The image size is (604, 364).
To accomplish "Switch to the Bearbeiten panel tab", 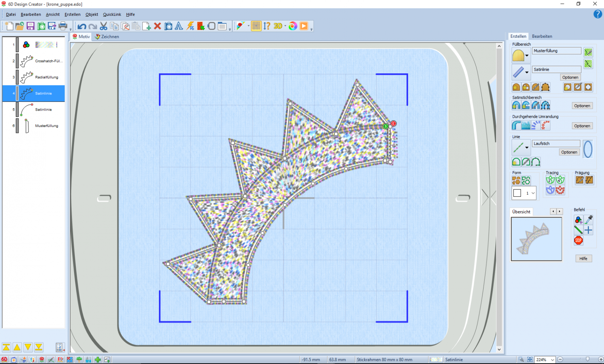I will [x=542, y=36].
